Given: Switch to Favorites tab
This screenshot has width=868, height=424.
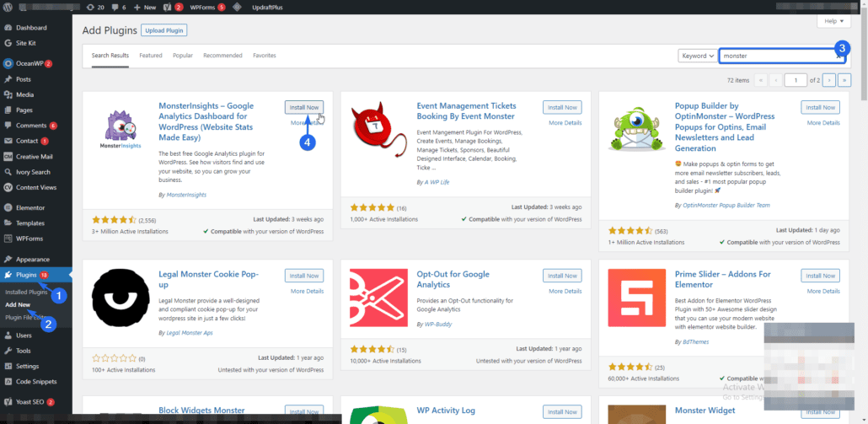Looking at the screenshot, I should point(265,56).
